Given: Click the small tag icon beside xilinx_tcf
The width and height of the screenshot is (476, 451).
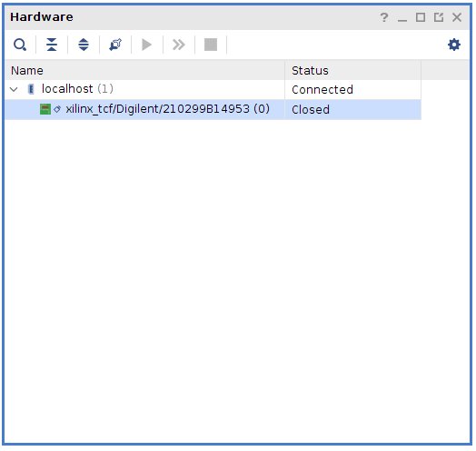Looking at the screenshot, I should (57, 109).
